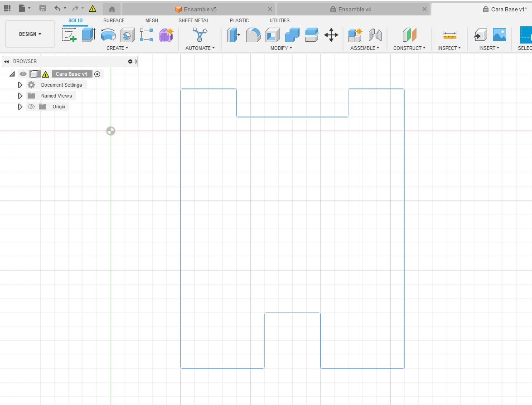Viewport: 532px width, 405px height.
Task: Collapse the BROWSER panel
Action: 6,61
